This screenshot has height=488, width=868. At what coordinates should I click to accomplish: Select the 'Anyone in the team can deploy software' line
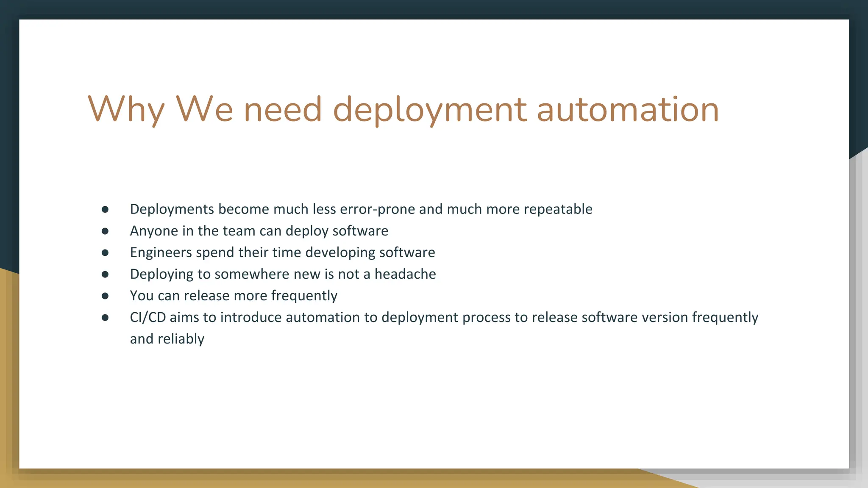(x=259, y=231)
